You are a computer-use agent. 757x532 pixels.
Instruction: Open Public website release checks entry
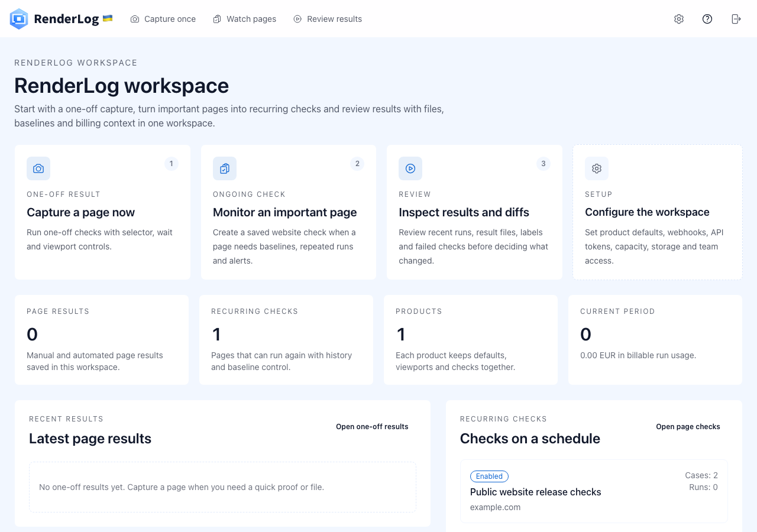tap(594, 491)
